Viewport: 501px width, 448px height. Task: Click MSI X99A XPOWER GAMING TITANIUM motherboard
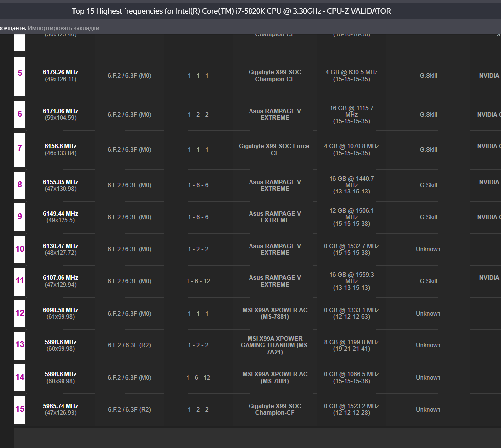(x=275, y=345)
